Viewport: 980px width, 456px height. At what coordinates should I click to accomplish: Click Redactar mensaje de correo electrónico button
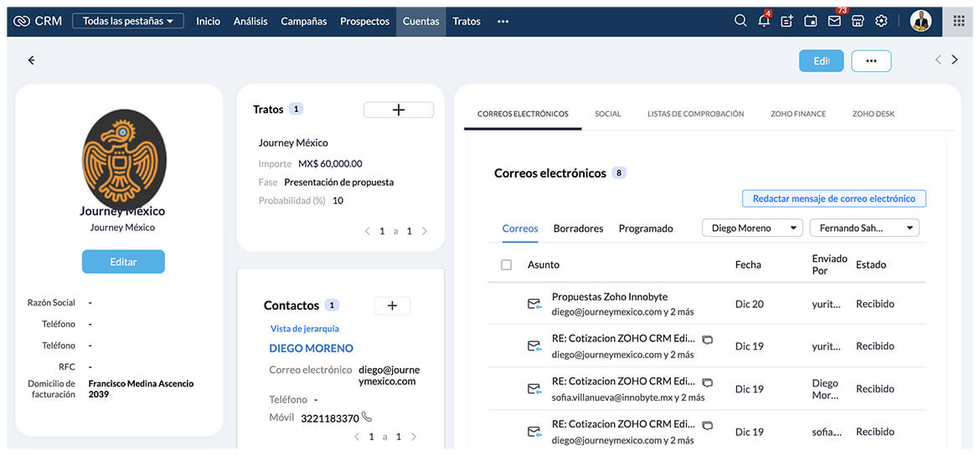tap(833, 198)
